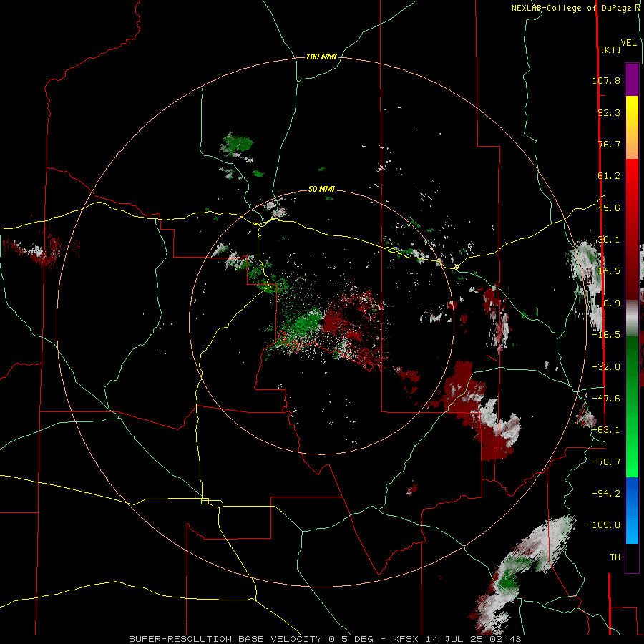
Task: Click the VEL label above the color scale
Action: [628, 43]
